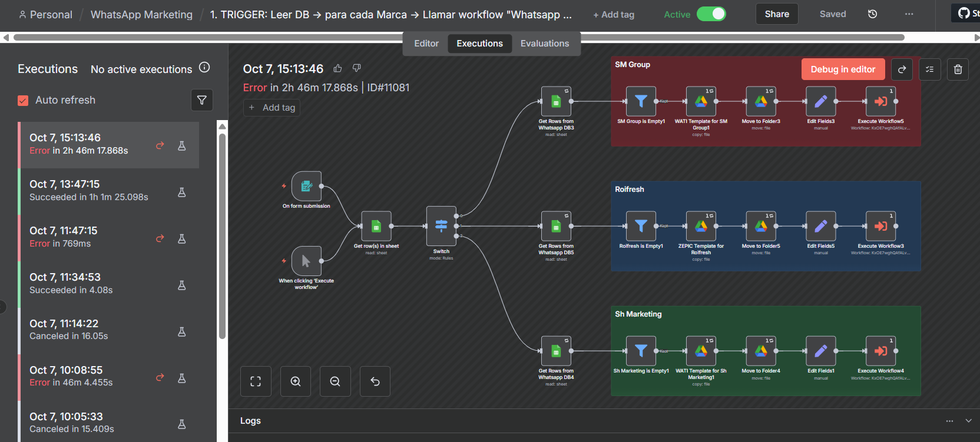Click the checklist icon beside the trash
Screen dimensions: 980x442
pyautogui.click(x=930, y=69)
